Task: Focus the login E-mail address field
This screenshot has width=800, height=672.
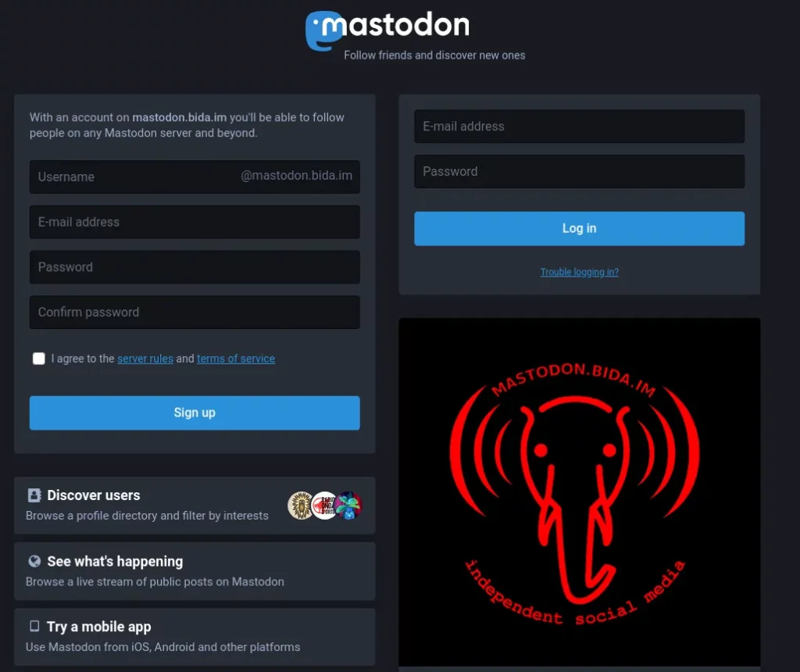Action: (579, 126)
